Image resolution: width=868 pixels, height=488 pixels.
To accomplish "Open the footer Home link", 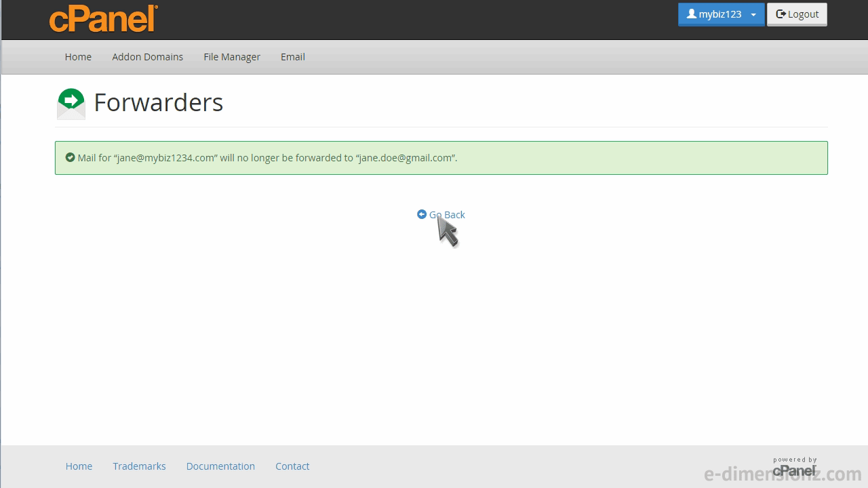I will 79,466.
